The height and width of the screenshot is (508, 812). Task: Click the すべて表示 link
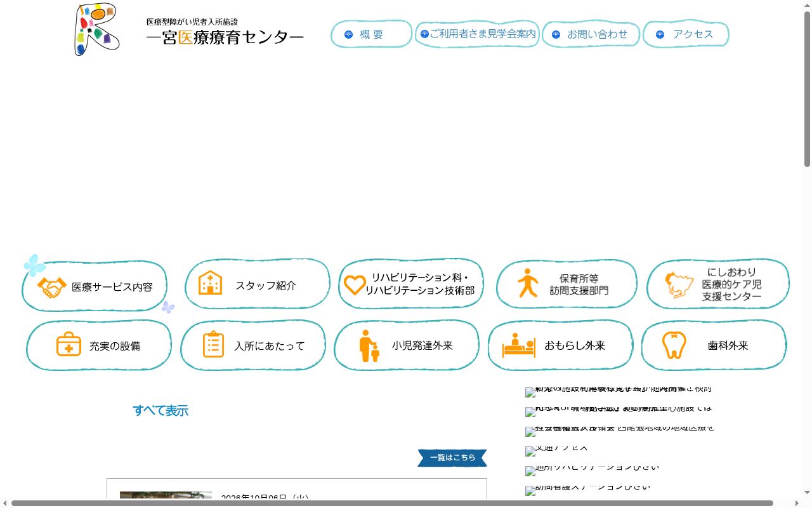click(x=160, y=411)
